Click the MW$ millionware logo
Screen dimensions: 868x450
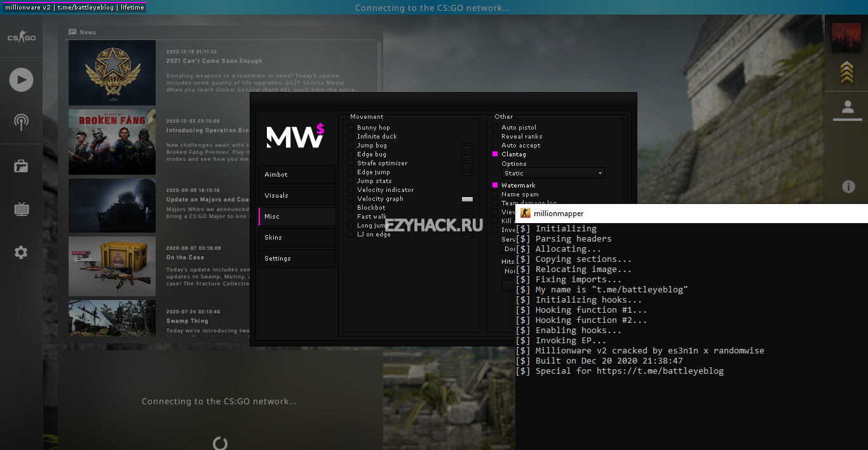point(295,136)
